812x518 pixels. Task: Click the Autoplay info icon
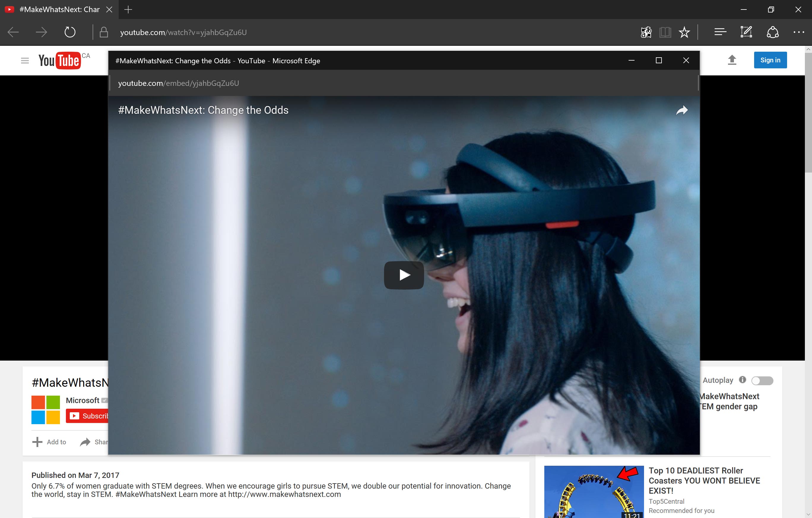point(743,380)
